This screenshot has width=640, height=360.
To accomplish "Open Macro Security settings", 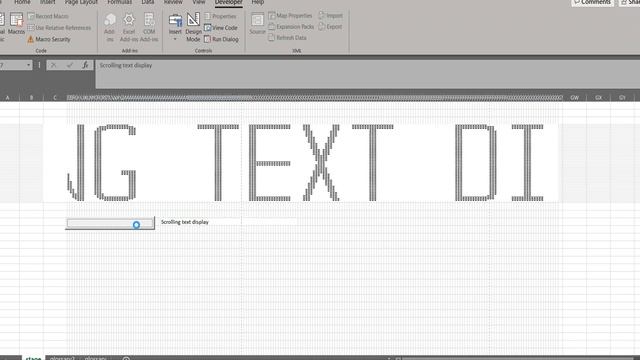I will point(49,39).
